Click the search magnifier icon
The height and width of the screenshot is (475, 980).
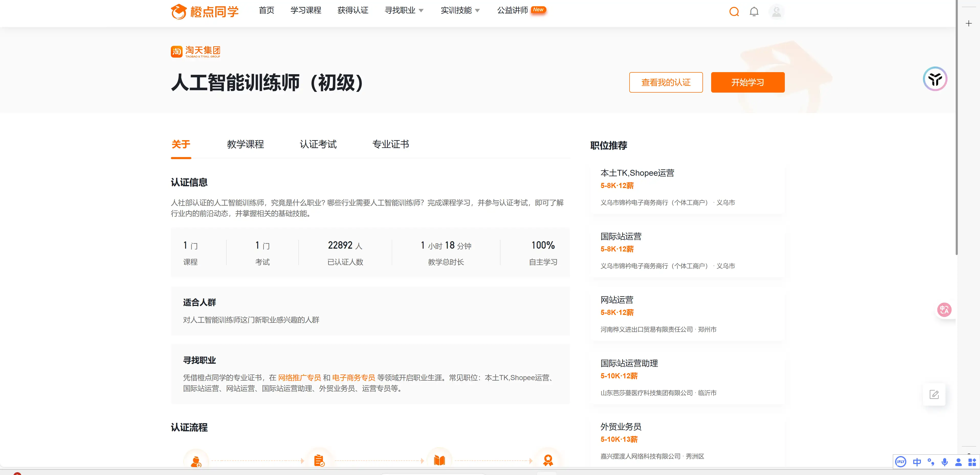click(734, 12)
